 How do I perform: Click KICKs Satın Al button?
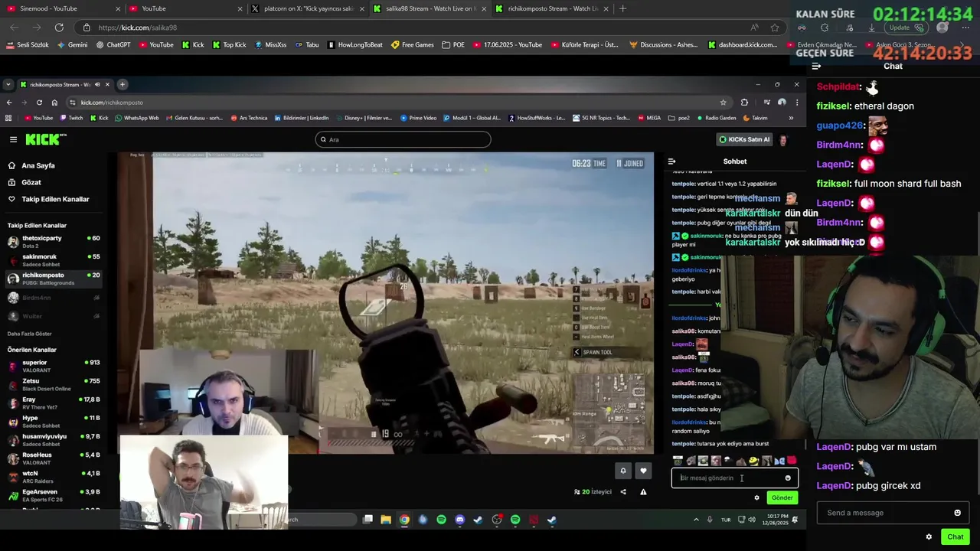[x=743, y=139]
